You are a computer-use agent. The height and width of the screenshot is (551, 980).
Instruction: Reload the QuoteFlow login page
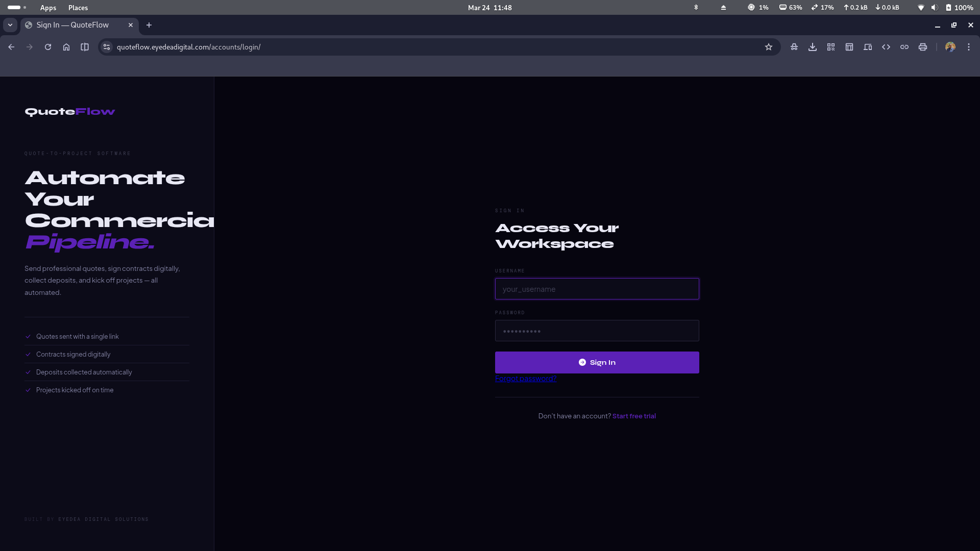click(48, 47)
